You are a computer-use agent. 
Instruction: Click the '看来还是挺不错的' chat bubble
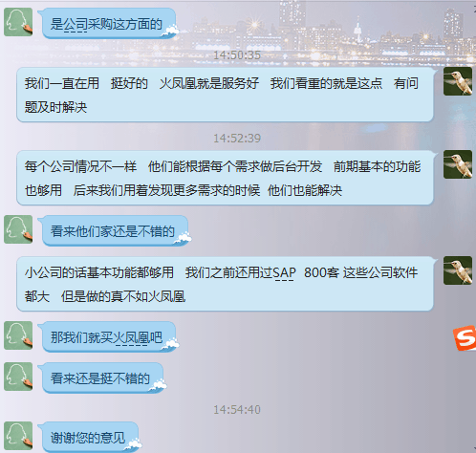[102, 378]
